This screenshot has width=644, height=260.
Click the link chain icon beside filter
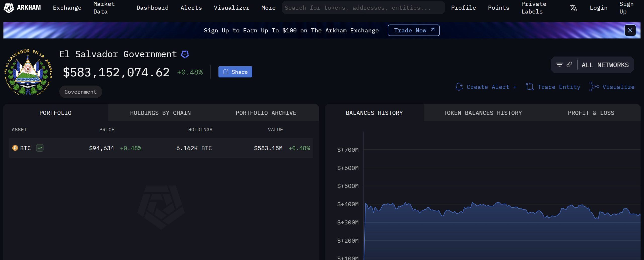[x=569, y=65]
